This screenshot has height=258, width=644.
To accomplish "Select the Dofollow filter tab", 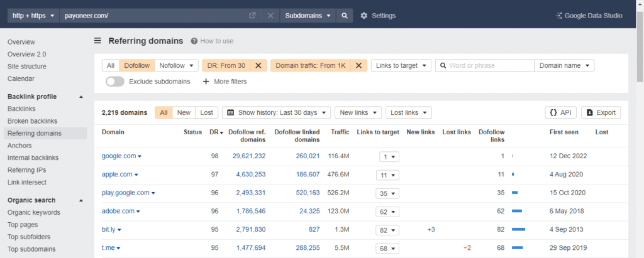I will coord(138,65).
